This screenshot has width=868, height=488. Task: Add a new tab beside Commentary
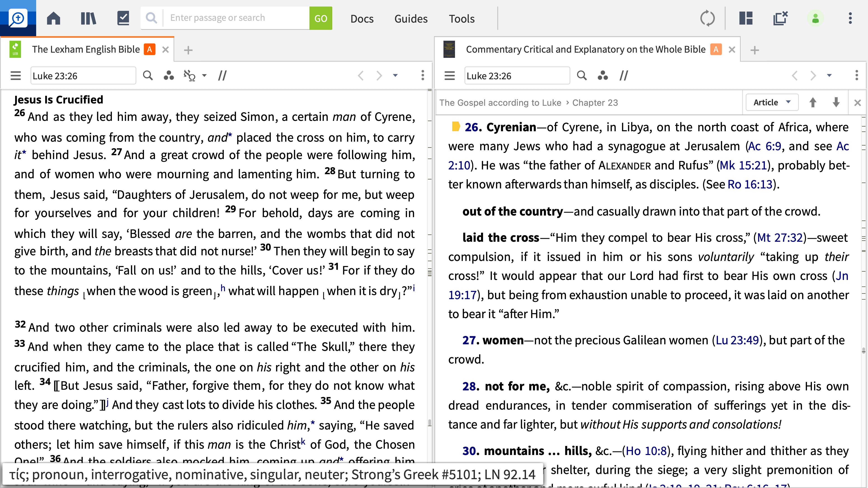coord(755,50)
